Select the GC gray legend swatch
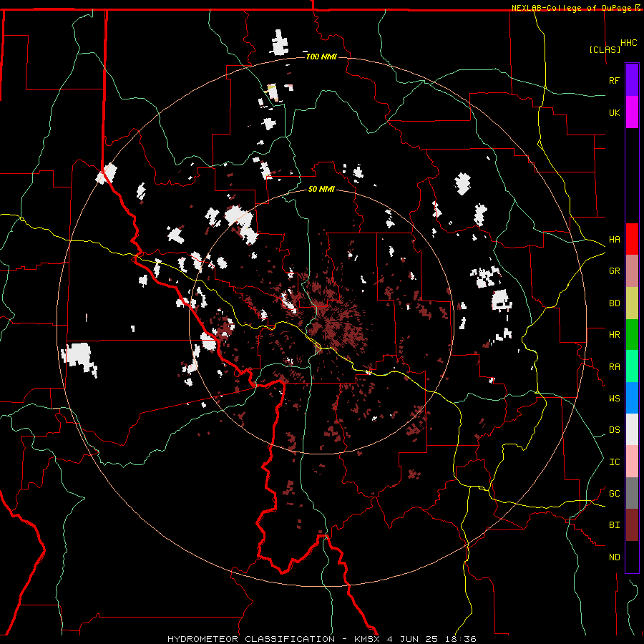Image resolution: width=644 pixels, height=644 pixels. pyautogui.click(x=632, y=493)
